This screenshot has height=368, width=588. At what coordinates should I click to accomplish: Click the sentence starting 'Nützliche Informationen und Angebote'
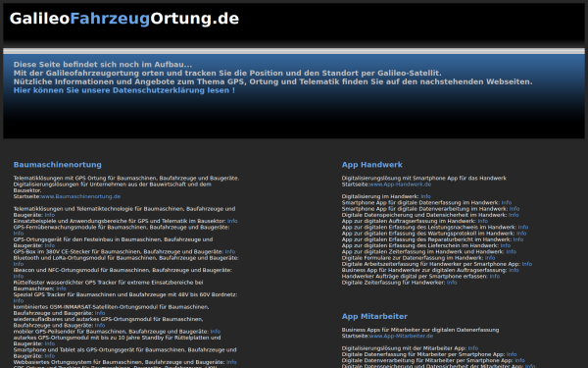(x=273, y=81)
